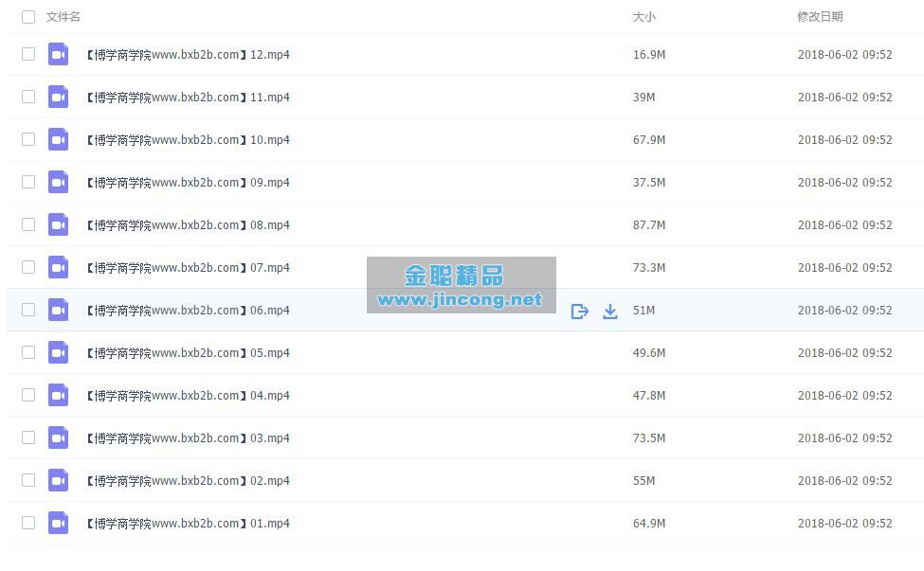Click the modified date of 12.mp4
Screen dimensions: 924x571
844,55
